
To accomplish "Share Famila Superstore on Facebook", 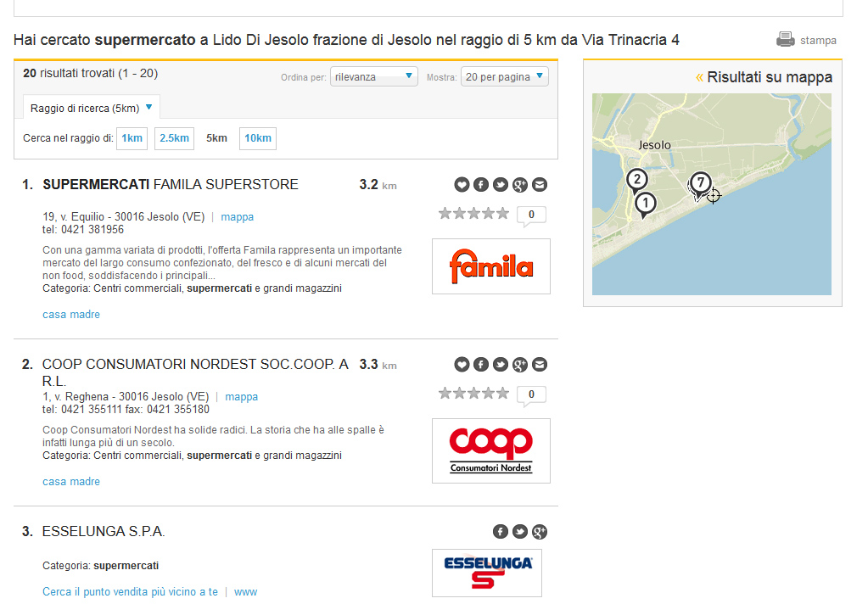I will point(481,184).
